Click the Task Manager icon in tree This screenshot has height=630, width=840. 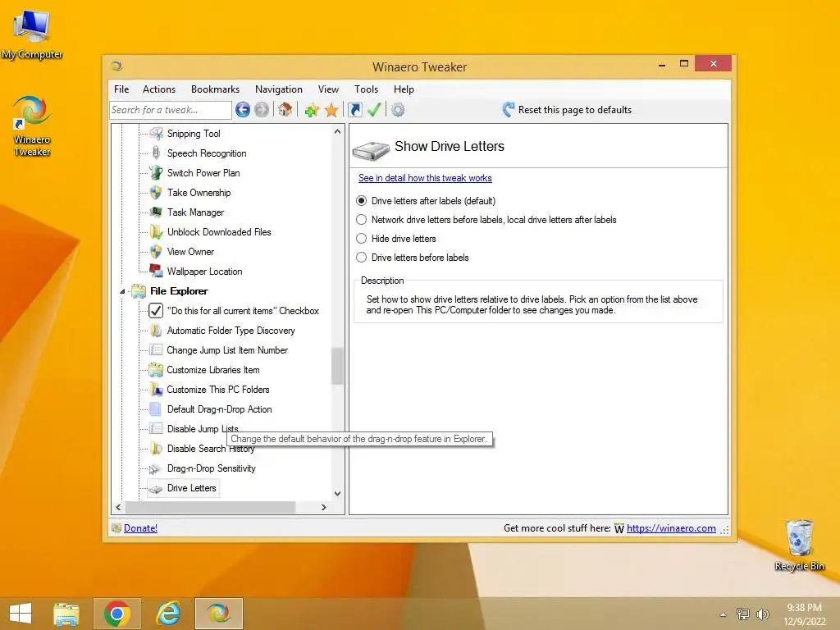coord(156,212)
